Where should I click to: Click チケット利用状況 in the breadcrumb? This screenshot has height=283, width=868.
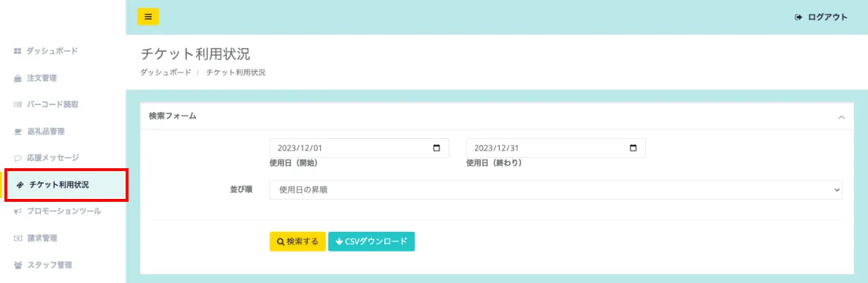coord(236,72)
